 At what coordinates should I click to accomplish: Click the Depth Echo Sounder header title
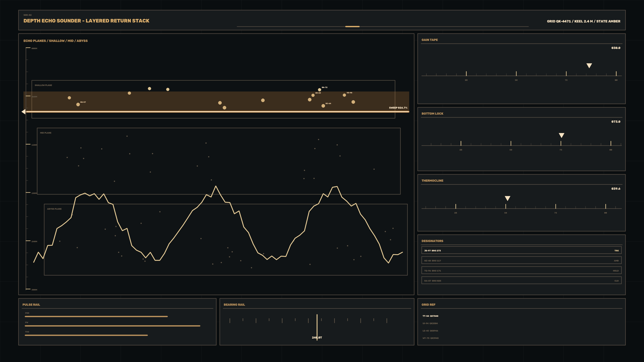[x=86, y=21]
